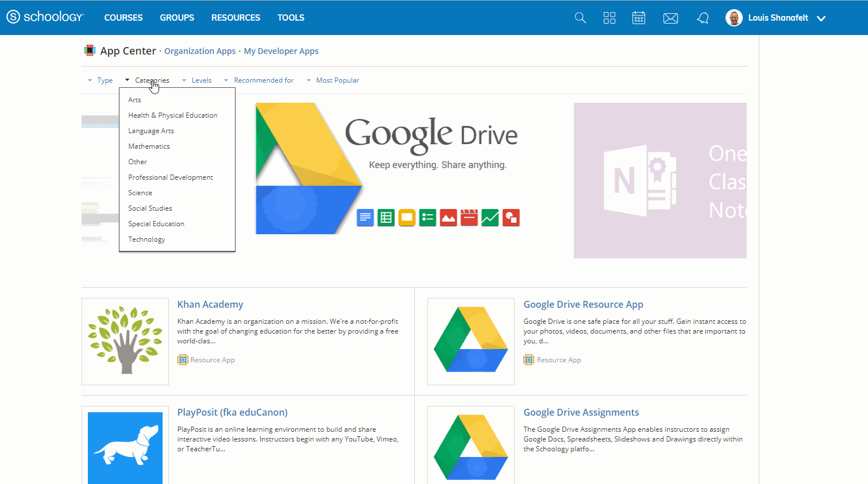Screen dimensions: 868x484
Task: Go to Organization Apps
Action: (x=200, y=51)
